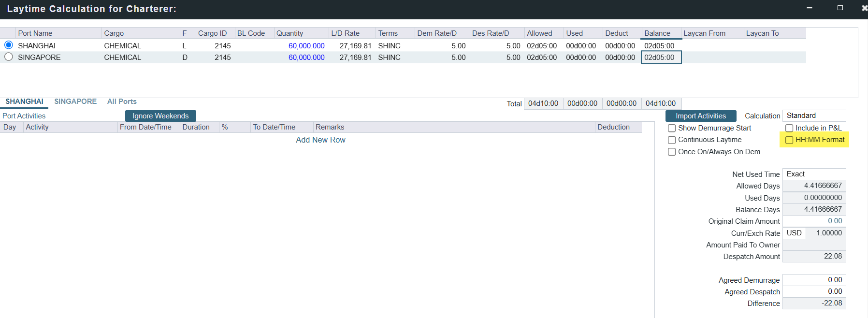Screen dimensions: 868x318
Task: Change the USD currency field
Action: click(x=794, y=233)
